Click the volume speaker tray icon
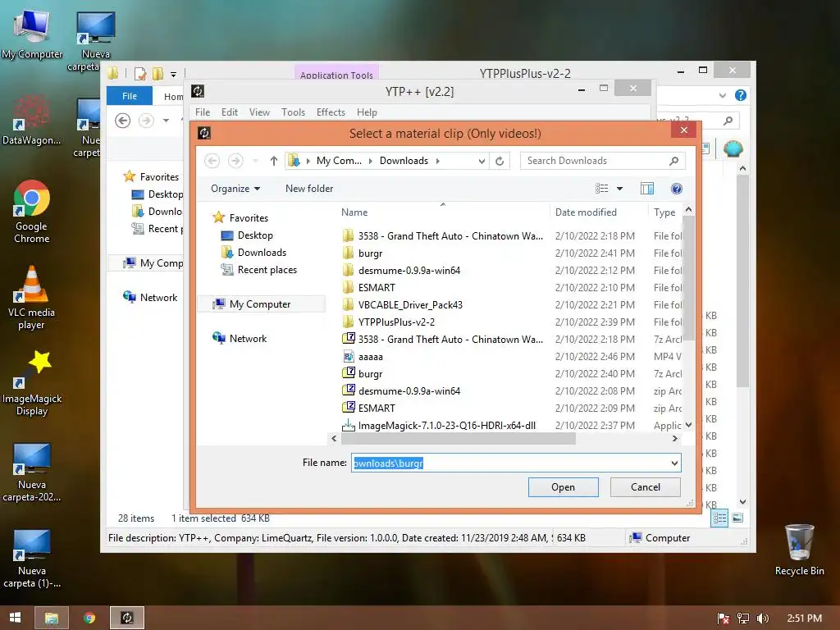Image resolution: width=840 pixels, height=630 pixels. coord(762,619)
